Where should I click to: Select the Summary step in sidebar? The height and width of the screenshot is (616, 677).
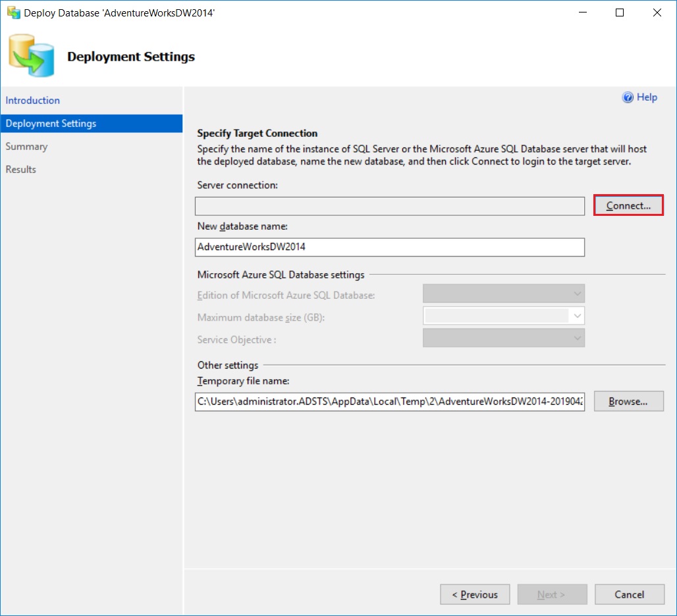click(26, 146)
